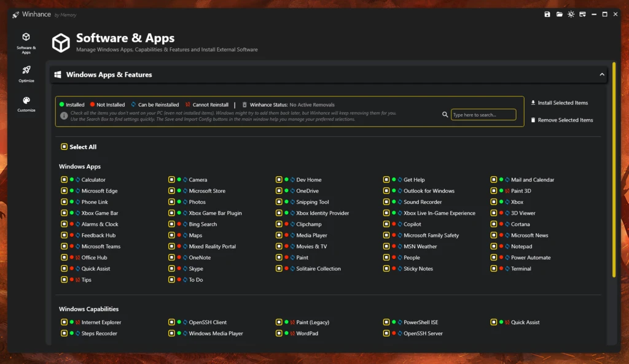The height and width of the screenshot is (364, 629).
Task: Click the Outlook for Windows label
Action: click(x=429, y=191)
